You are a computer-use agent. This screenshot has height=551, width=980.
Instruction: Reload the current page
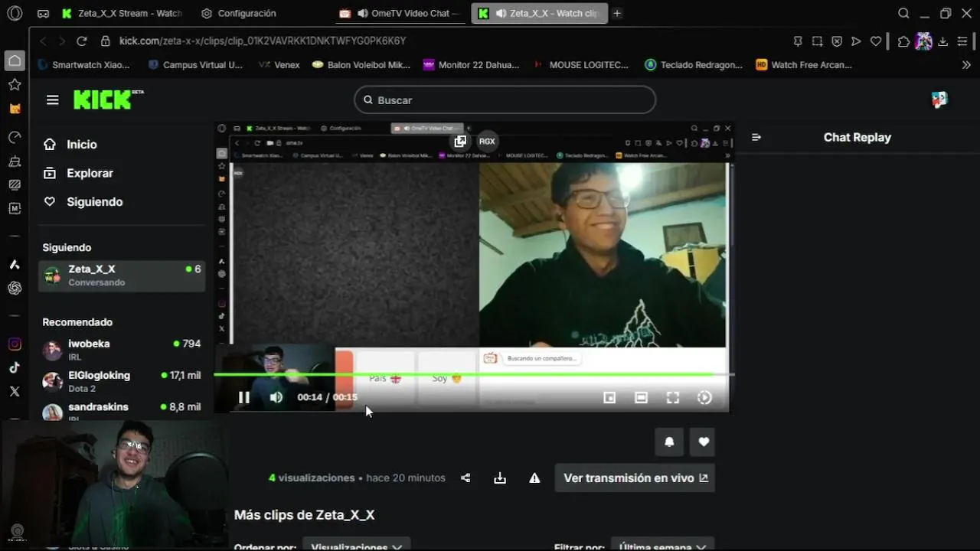(x=82, y=41)
